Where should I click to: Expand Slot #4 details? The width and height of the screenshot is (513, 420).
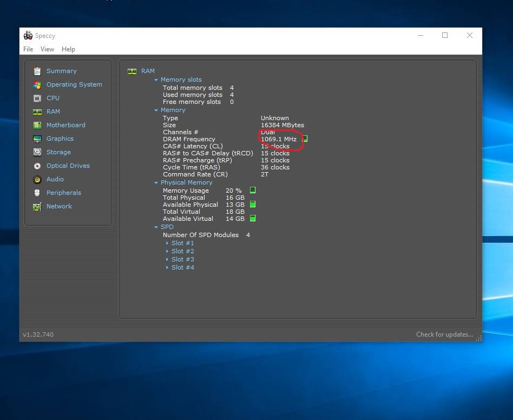[x=167, y=267]
